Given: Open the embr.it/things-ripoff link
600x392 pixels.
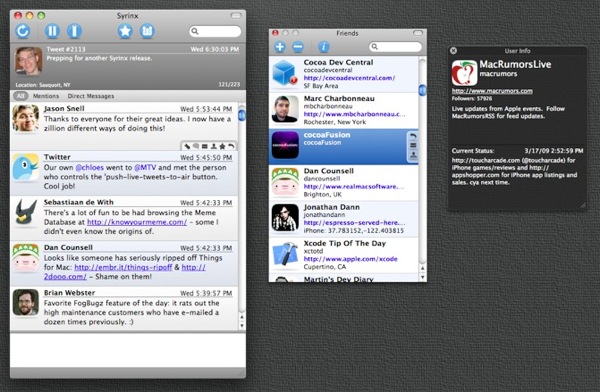Looking at the screenshot, I should pyautogui.click(x=123, y=267).
